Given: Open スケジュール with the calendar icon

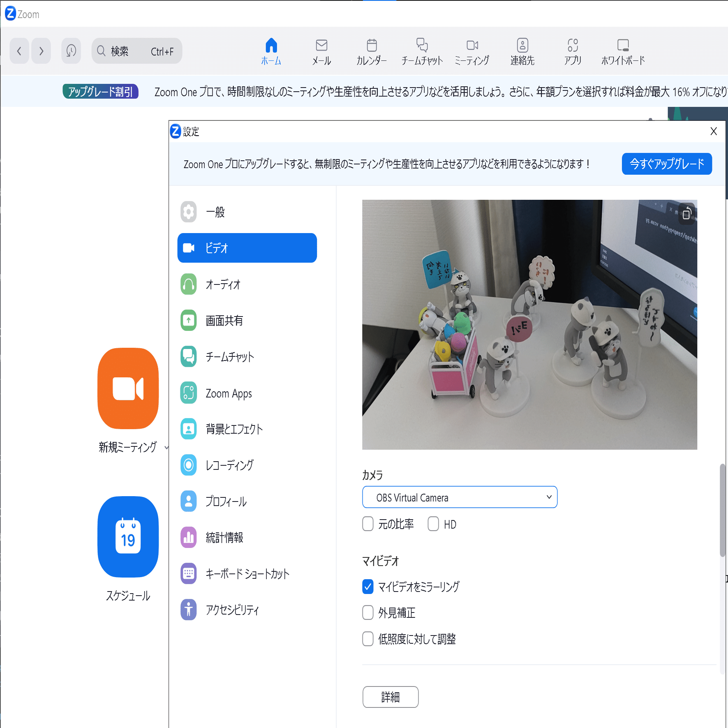Looking at the screenshot, I should tap(127, 537).
